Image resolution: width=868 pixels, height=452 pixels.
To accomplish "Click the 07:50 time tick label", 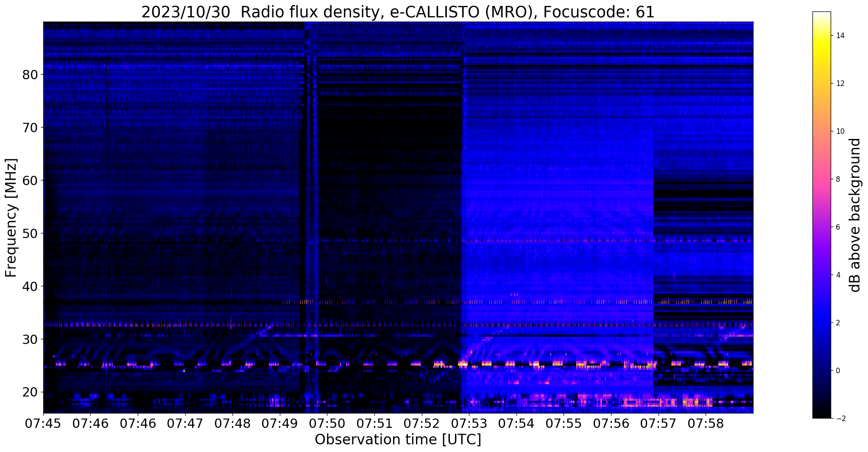I will pos(327,424).
